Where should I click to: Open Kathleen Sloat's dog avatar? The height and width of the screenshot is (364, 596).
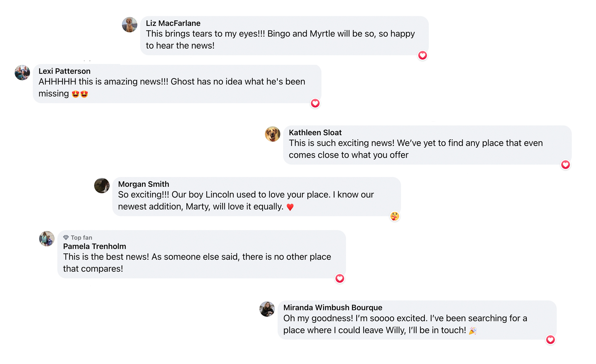point(273,134)
